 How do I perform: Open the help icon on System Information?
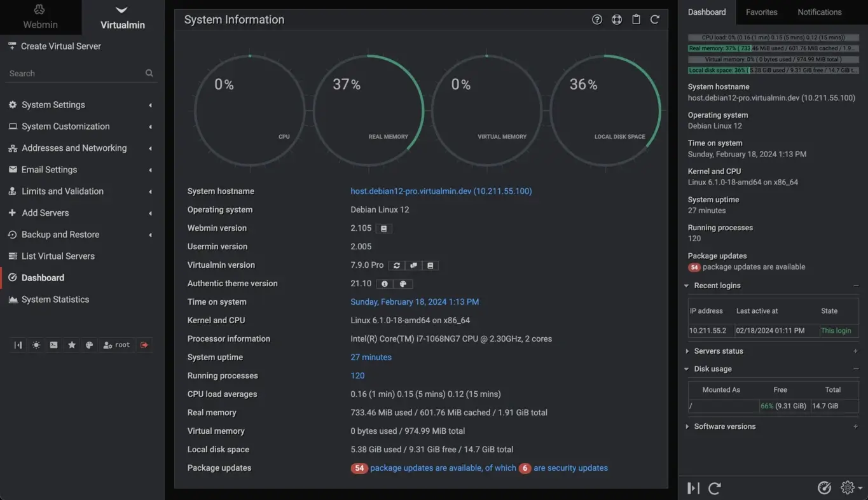(596, 19)
